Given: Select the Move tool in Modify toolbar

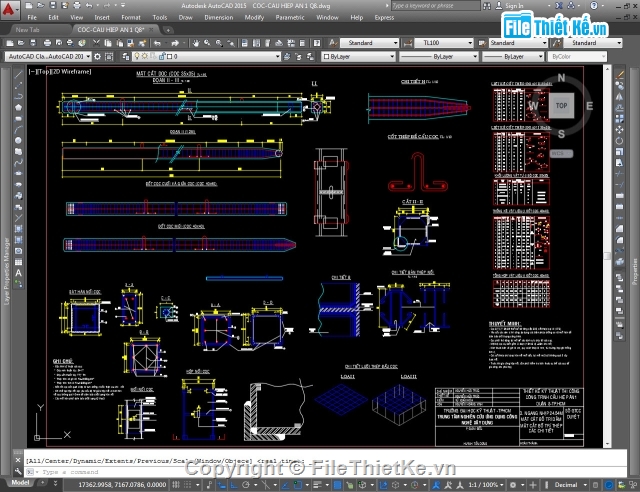Looking at the screenshot, I should 620,130.
